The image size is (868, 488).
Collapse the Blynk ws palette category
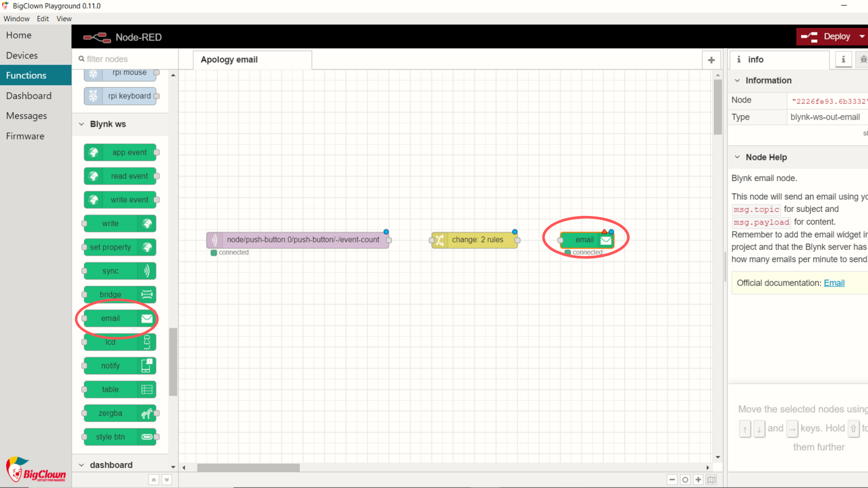(120, 124)
